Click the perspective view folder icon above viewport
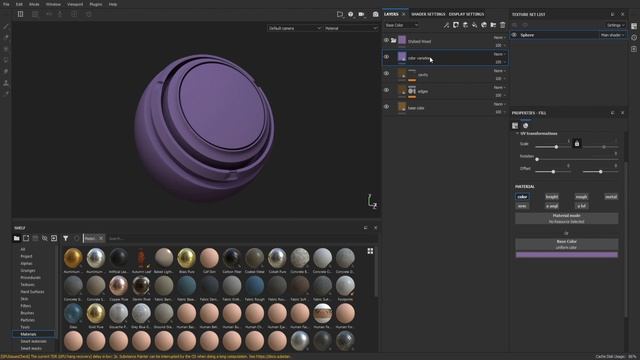This screenshot has width=640, height=360. pyautogui.click(x=340, y=14)
